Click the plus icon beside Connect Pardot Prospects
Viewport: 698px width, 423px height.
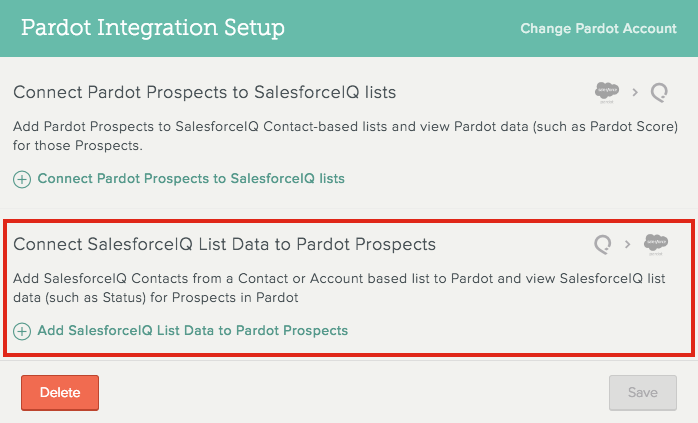(x=22, y=179)
